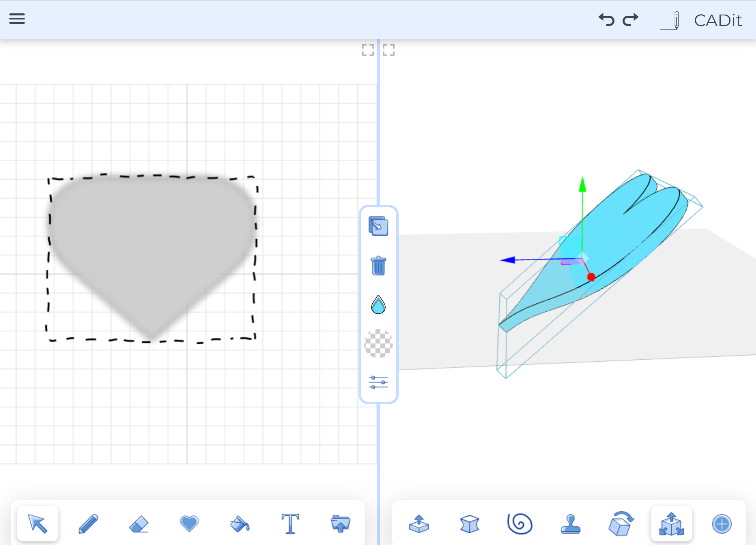
Task: Click the cyan plane handle square on gizmo
Action: 570,247
